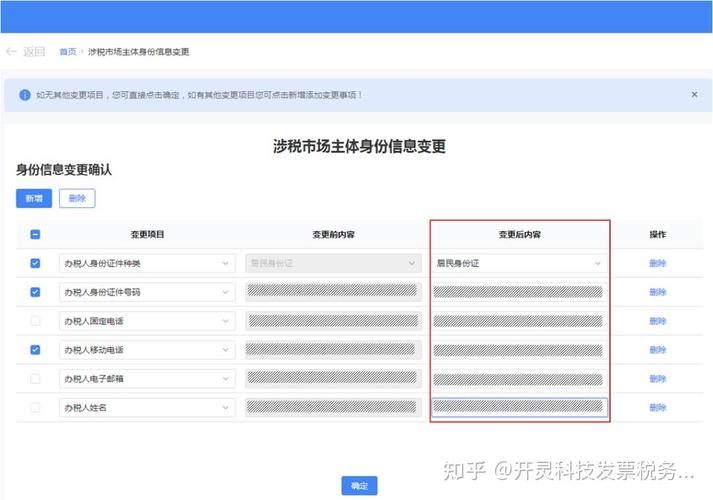Click 变更后内容 field for 办税人电子邮箱

point(519,379)
